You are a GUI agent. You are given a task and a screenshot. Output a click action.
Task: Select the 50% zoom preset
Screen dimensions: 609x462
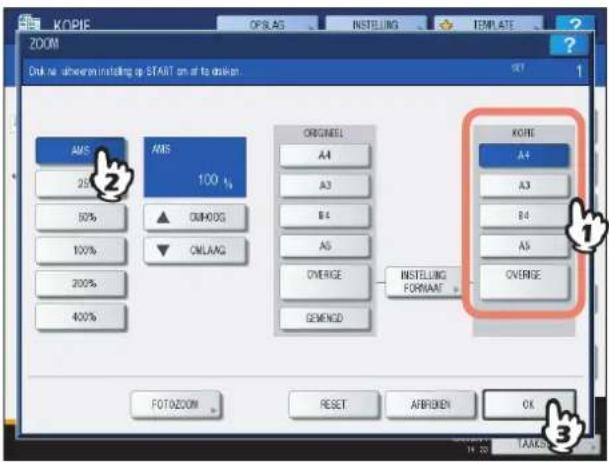pos(80,217)
